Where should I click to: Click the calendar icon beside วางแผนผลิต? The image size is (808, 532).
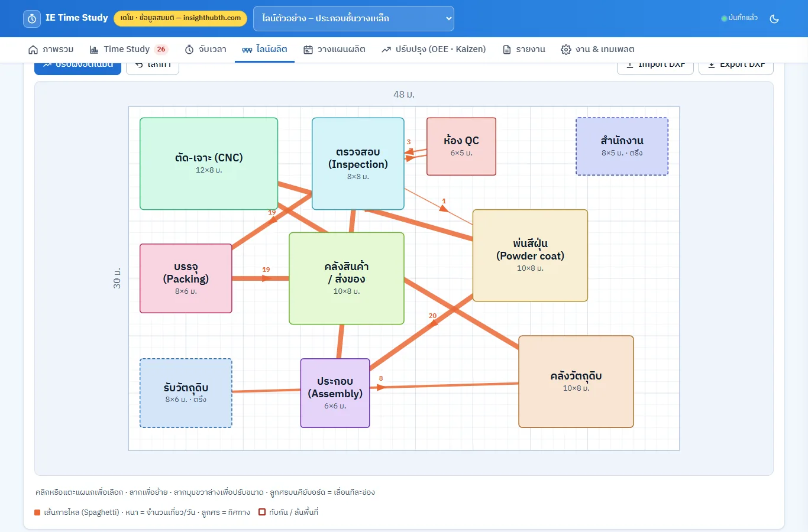click(x=308, y=50)
